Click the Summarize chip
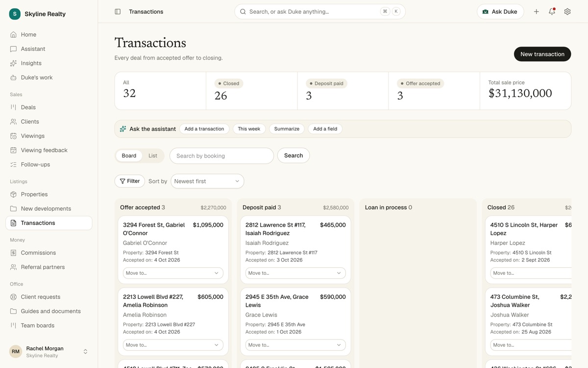This screenshot has height=368, width=588. [287, 129]
